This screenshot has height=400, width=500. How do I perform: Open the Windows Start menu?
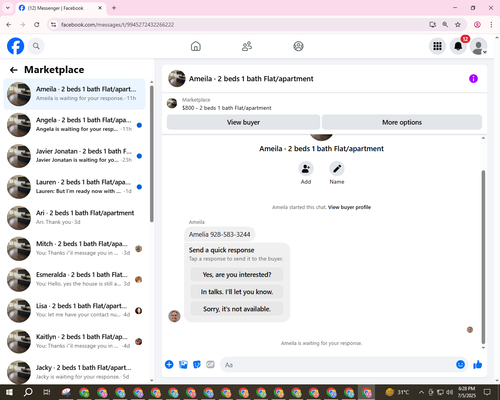click(9, 392)
